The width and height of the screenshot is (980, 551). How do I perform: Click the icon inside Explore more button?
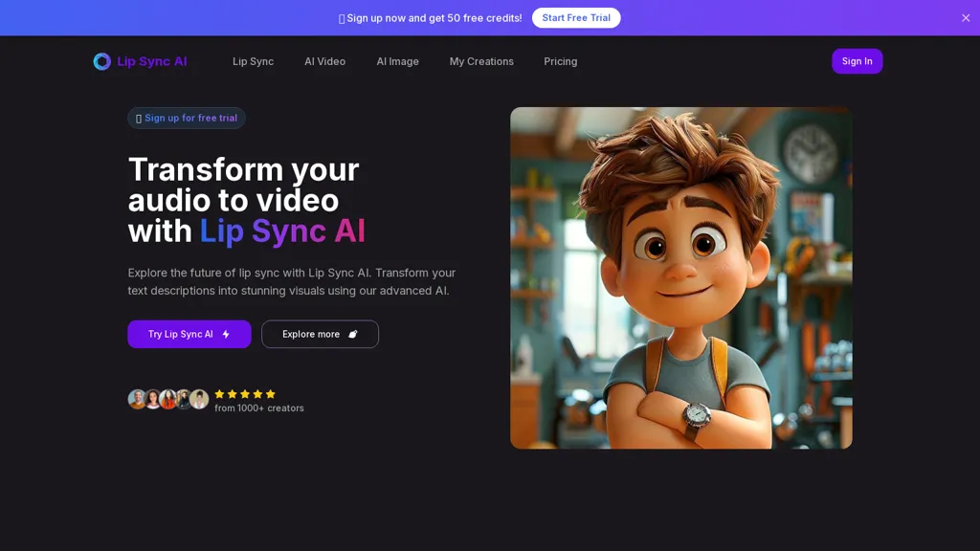tap(353, 335)
